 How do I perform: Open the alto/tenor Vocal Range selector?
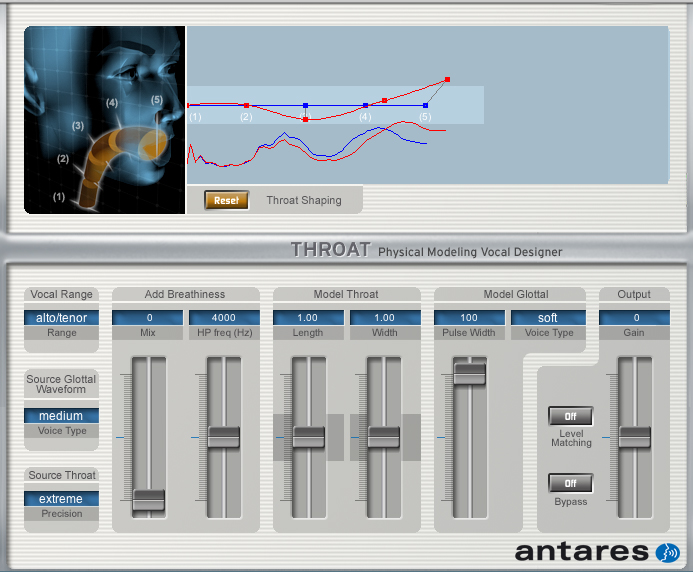coord(62,317)
